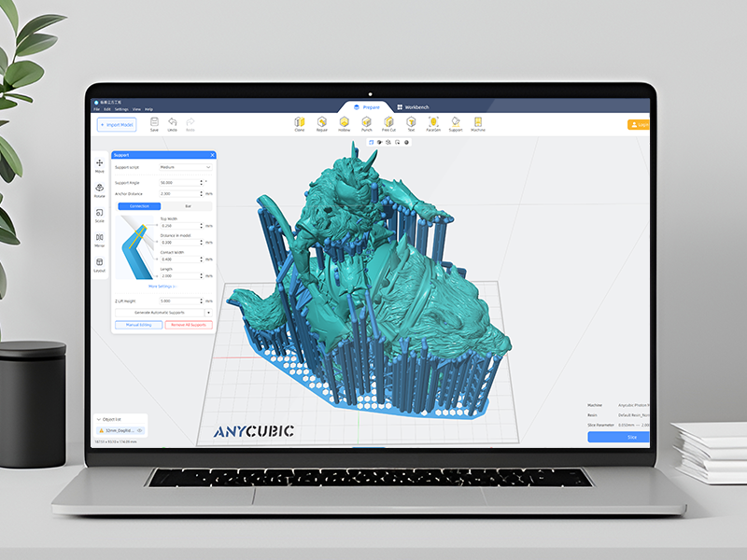Click Remove All Supports button
Viewport: 747px width, 560px height.
(189, 325)
